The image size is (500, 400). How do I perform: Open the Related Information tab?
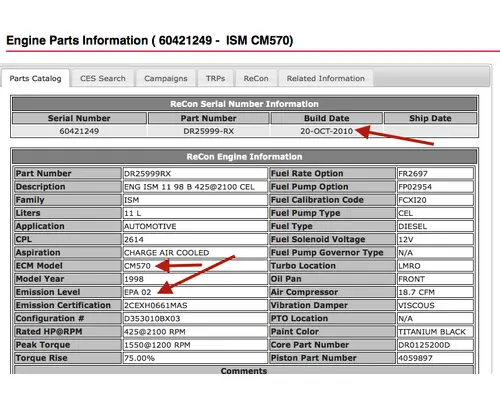[326, 78]
